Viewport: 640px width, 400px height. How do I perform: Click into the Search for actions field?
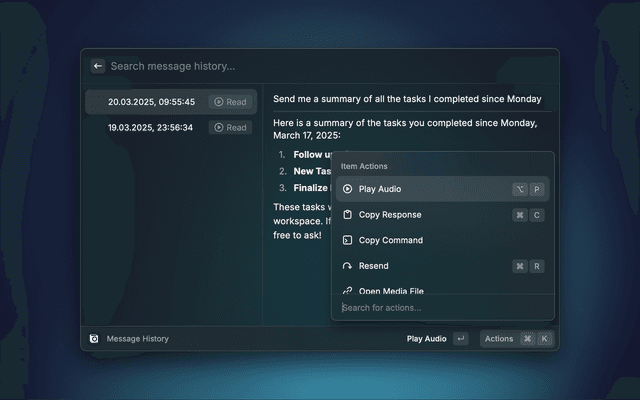click(x=440, y=308)
